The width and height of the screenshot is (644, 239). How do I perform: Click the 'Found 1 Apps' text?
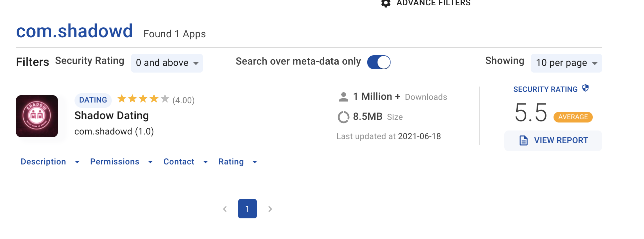click(175, 34)
